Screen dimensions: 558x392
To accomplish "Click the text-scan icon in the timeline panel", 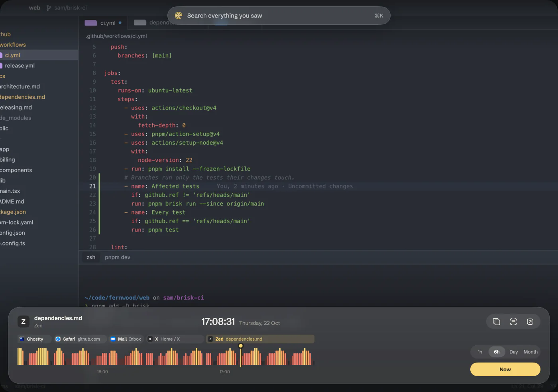I will click(513, 321).
